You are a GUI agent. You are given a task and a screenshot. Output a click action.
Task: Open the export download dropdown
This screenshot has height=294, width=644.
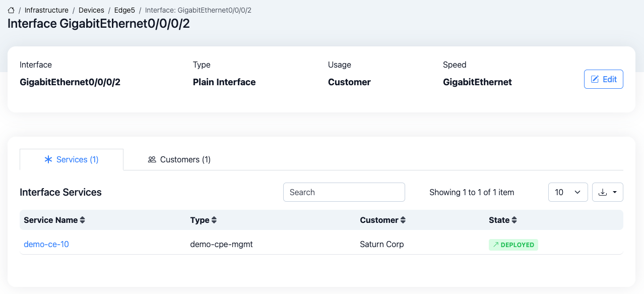(x=607, y=192)
